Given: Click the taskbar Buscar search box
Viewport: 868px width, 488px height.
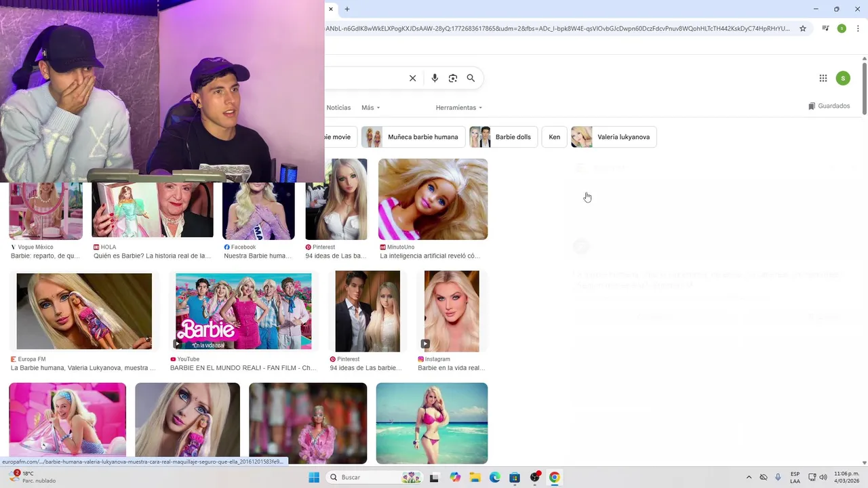Looking at the screenshot, I should click(x=374, y=477).
